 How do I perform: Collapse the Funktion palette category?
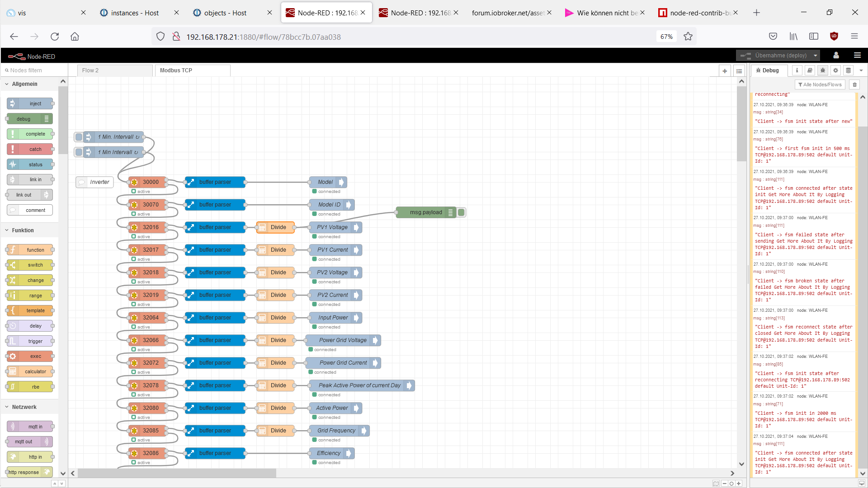pos(23,230)
